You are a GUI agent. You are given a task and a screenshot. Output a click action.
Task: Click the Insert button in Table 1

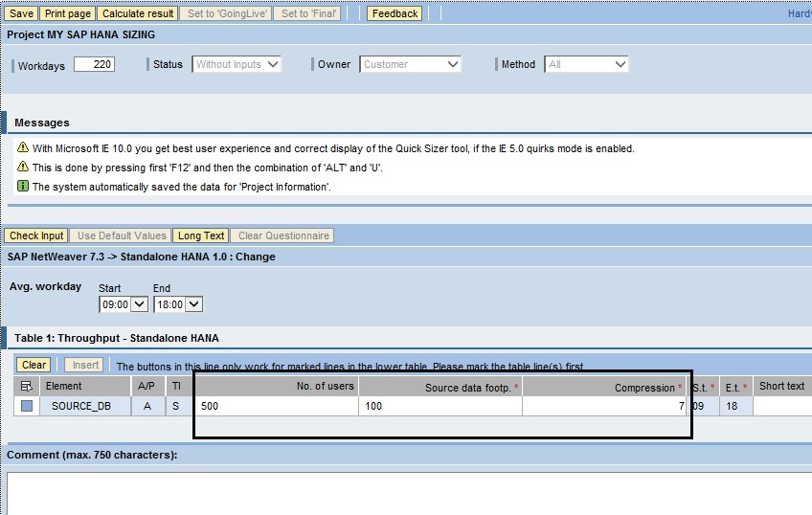click(x=85, y=365)
